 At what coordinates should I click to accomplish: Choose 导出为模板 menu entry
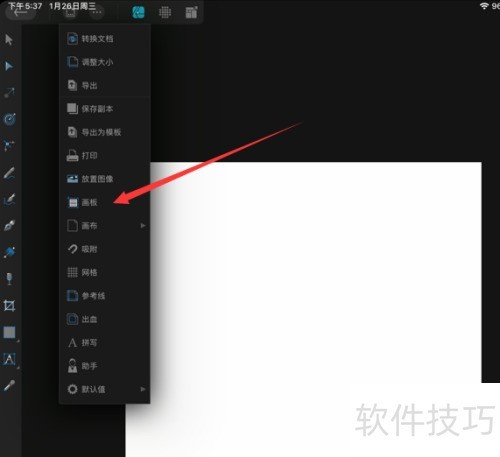(x=105, y=132)
